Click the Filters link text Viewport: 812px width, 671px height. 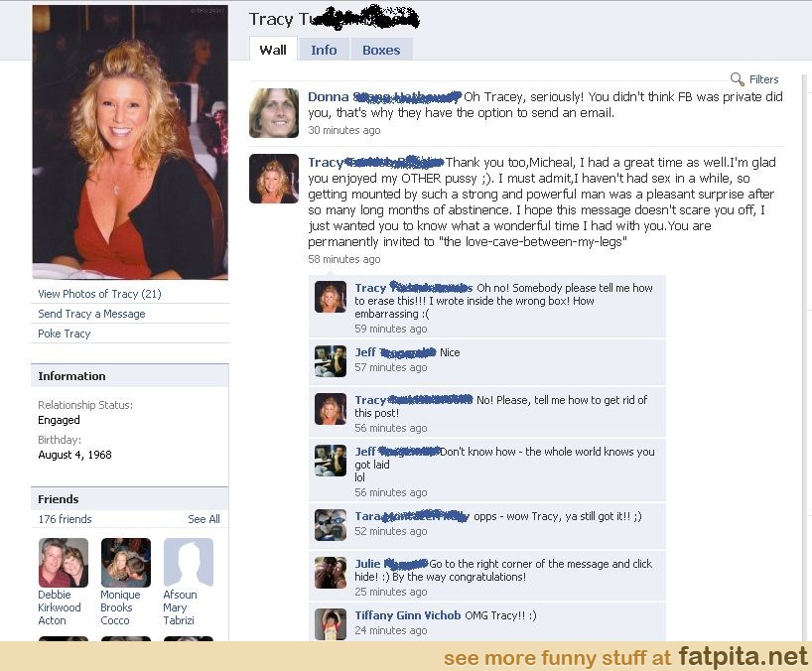[763, 79]
